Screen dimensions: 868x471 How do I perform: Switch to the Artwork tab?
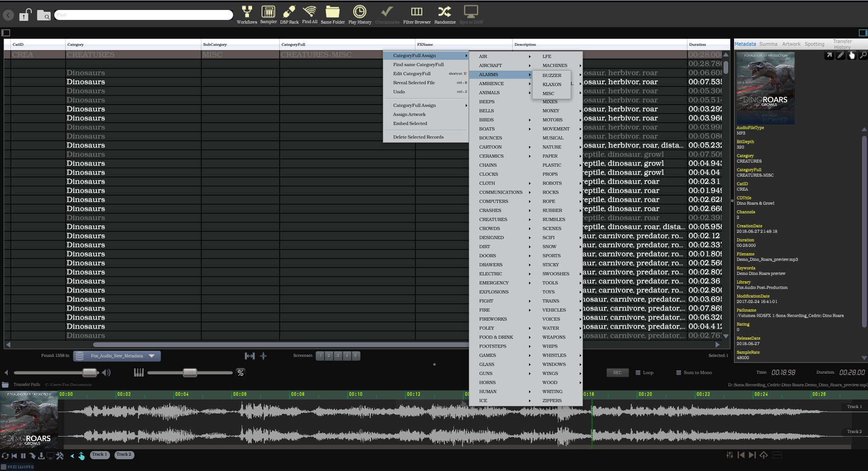click(791, 44)
